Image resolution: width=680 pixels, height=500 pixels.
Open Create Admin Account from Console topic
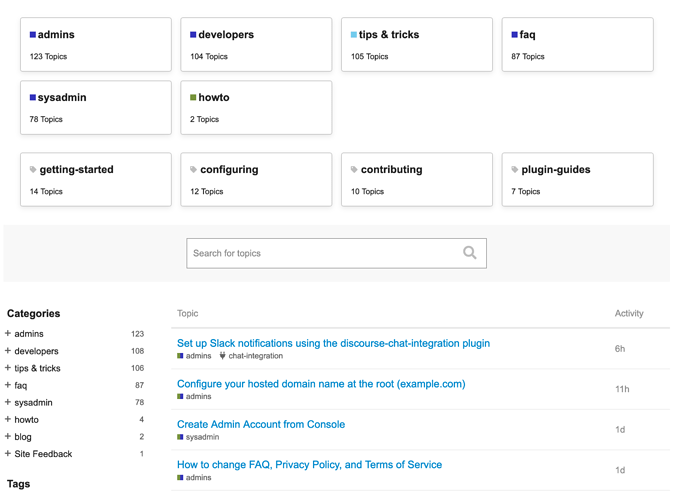point(261,425)
